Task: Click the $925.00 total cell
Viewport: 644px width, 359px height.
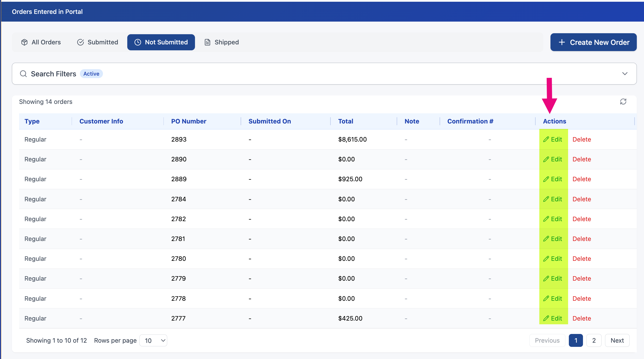Action: tap(350, 179)
